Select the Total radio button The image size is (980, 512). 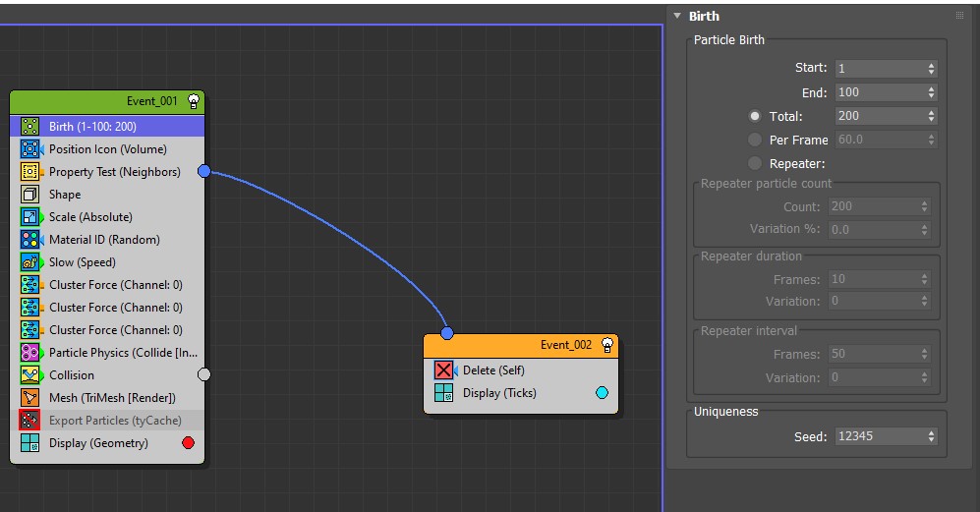(755, 116)
